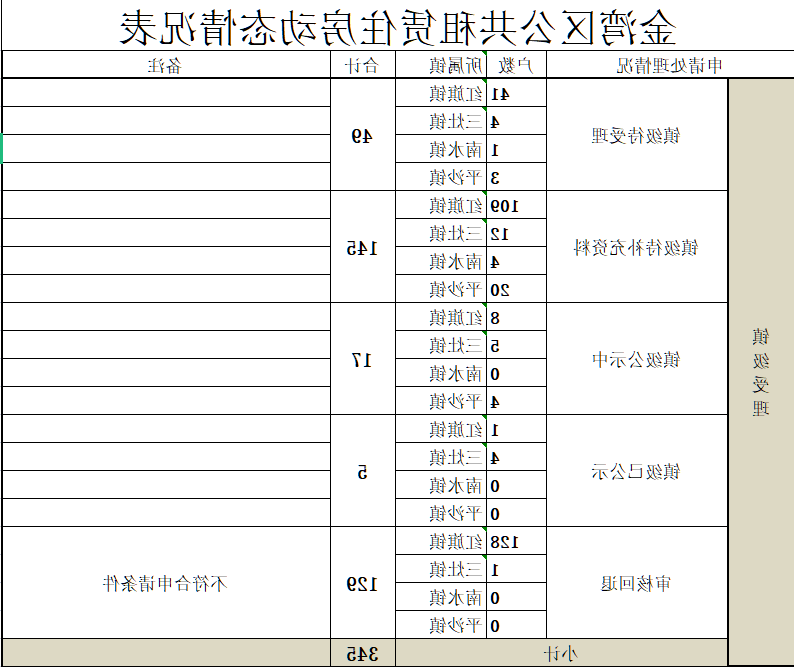Click the 小计 subtotal label cell
This screenshot has height=667, width=794.
click(561, 653)
